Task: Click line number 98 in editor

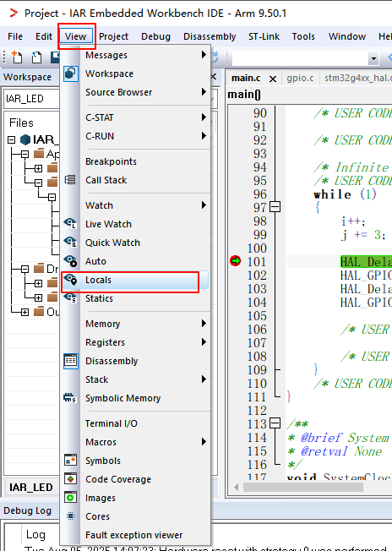Action: pyautogui.click(x=259, y=221)
